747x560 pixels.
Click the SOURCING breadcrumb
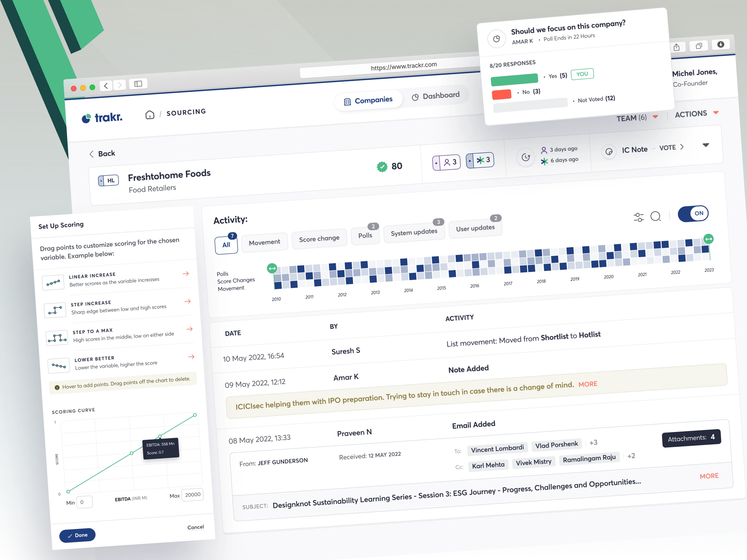click(186, 112)
